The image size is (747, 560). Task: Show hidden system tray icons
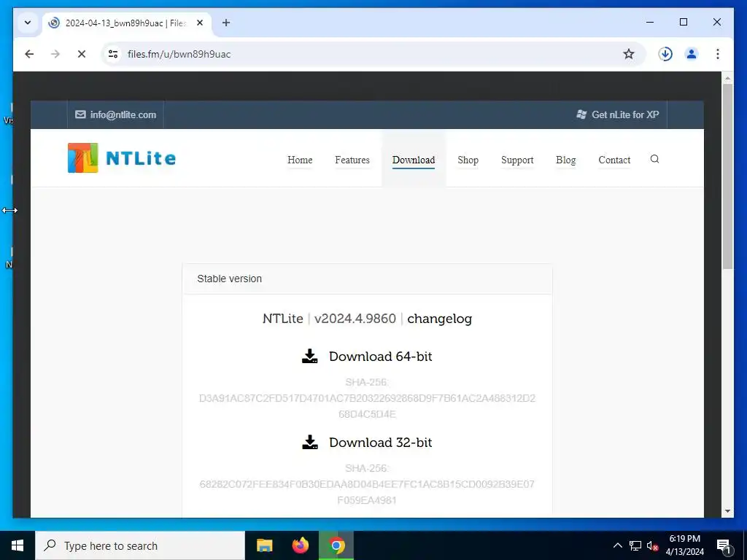617,545
